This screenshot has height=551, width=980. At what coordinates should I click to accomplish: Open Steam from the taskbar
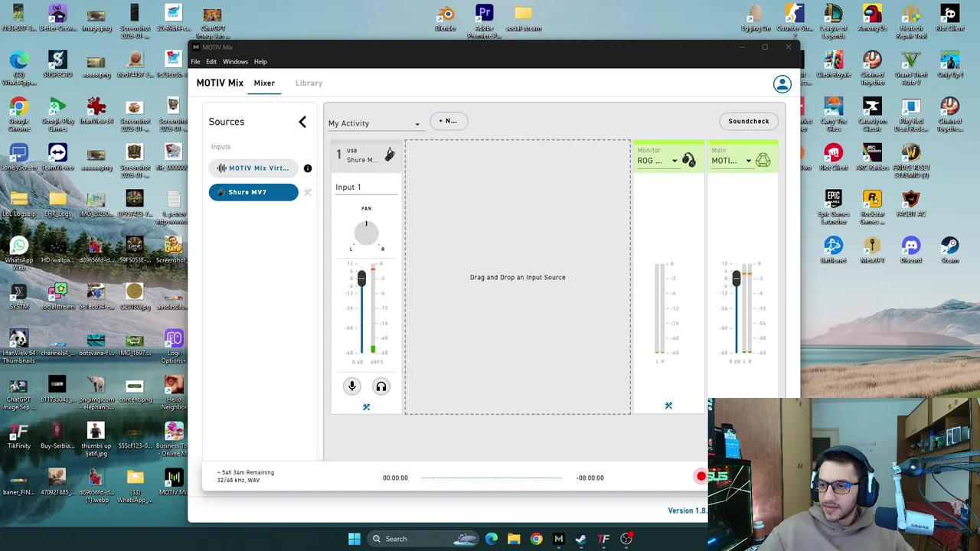[x=581, y=539]
